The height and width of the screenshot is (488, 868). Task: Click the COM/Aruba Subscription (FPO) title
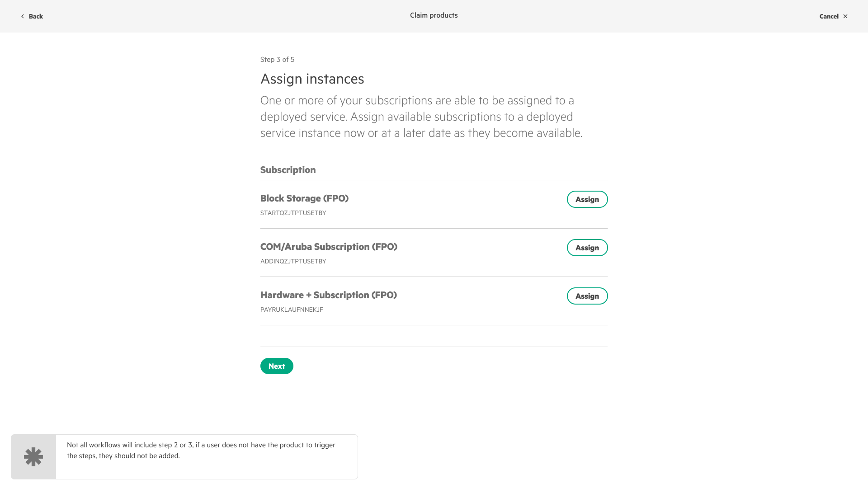329,247
